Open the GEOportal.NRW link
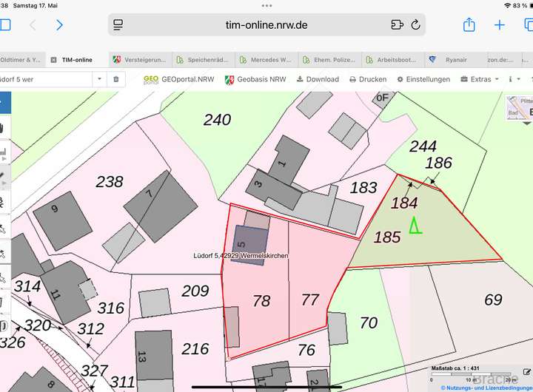The height and width of the screenshot is (392, 533). [176, 79]
